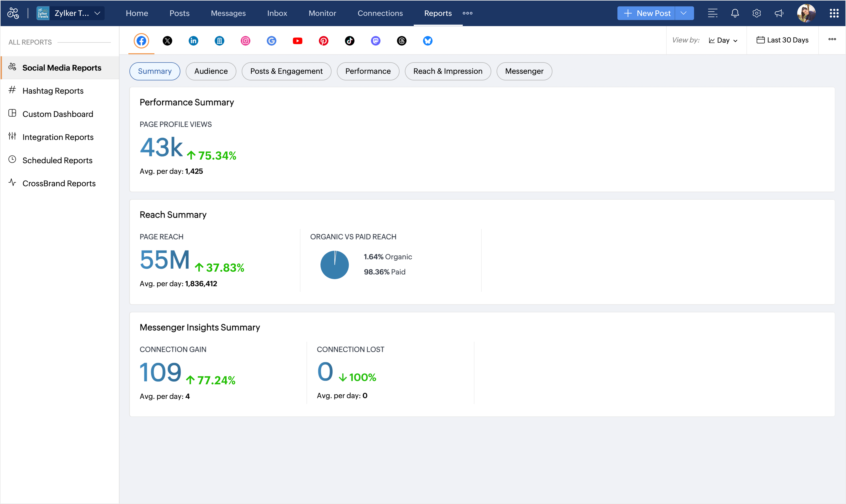Select the Bluesky channel icon
The height and width of the screenshot is (504, 846).
(x=427, y=41)
